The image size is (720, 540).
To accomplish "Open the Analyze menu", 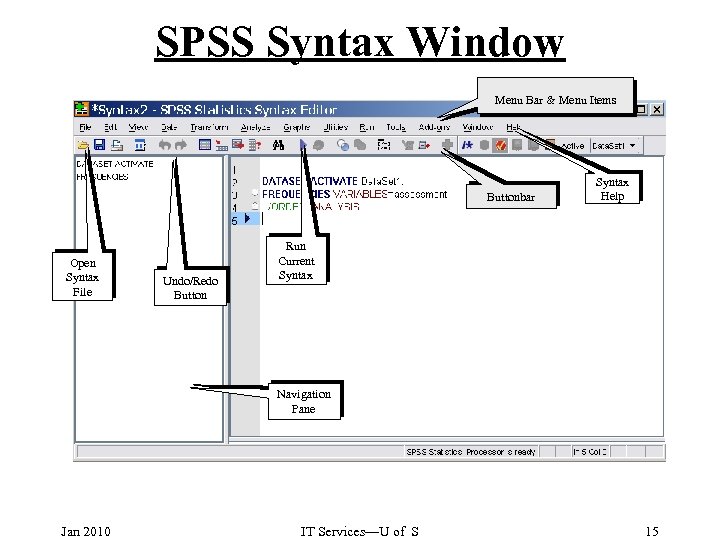I will pyautogui.click(x=255, y=127).
